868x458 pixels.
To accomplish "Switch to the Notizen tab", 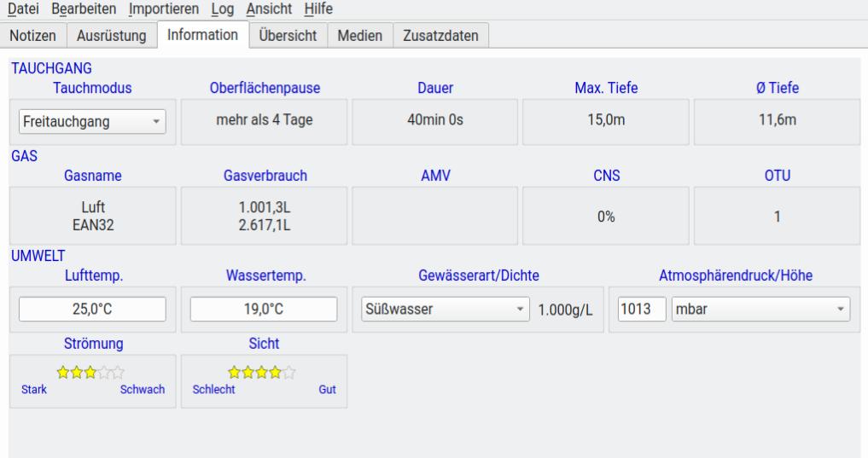I will click(x=33, y=36).
